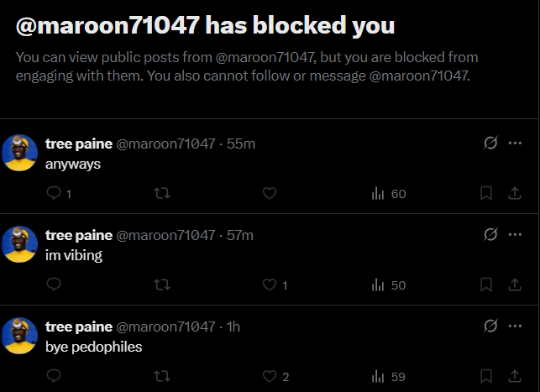540x392 pixels.
Task: Open the 57m timestamp link
Action: click(x=240, y=235)
